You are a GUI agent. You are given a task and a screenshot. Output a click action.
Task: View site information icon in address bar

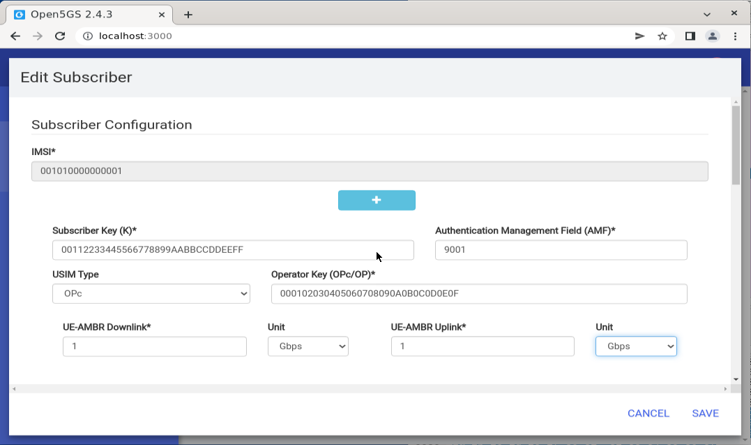tap(88, 36)
